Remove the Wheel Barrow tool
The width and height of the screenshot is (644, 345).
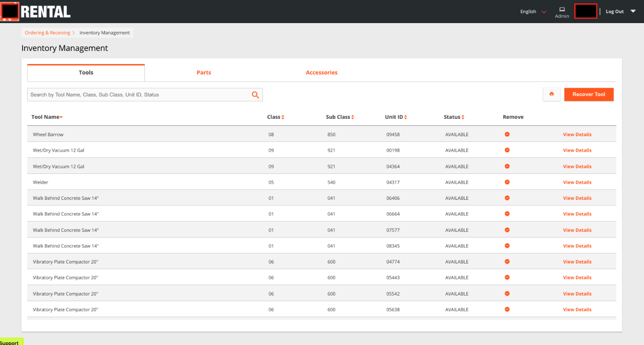point(507,134)
